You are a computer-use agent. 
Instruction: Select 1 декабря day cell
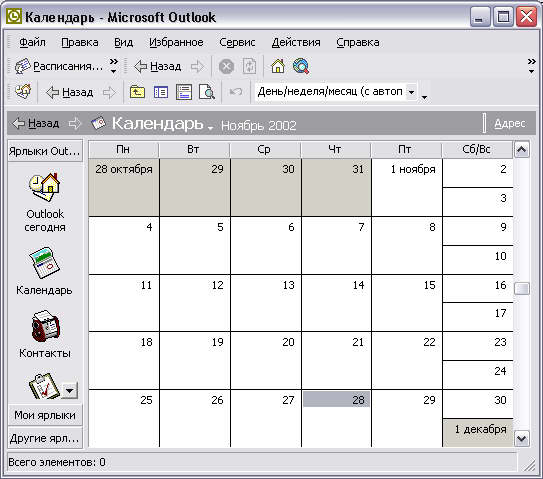coord(478,432)
